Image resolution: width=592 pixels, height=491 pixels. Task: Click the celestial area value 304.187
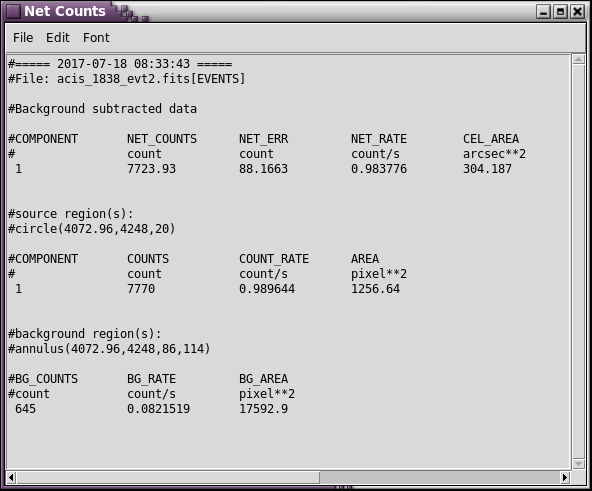(x=487, y=169)
